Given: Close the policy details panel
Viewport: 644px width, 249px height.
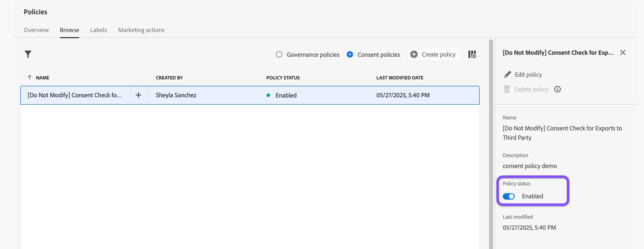Looking at the screenshot, I should (623, 53).
